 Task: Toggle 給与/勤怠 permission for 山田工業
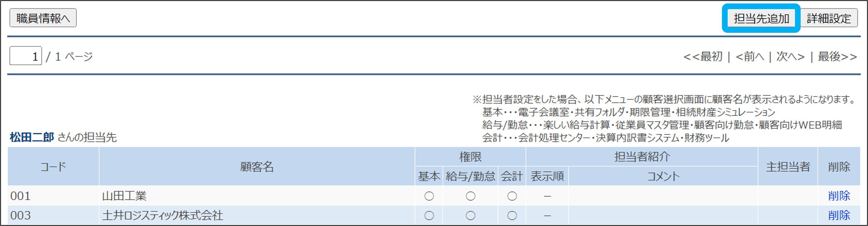(x=470, y=196)
